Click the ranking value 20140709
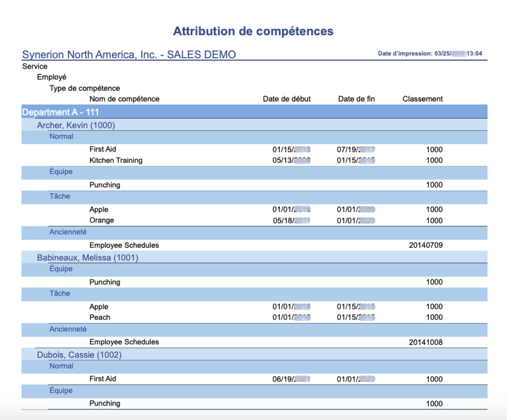 pyautogui.click(x=426, y=245)
